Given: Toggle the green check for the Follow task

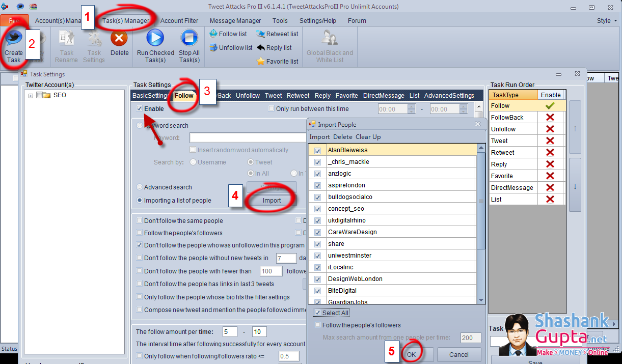Looking at the screenshot, I should tap(550, 106).
